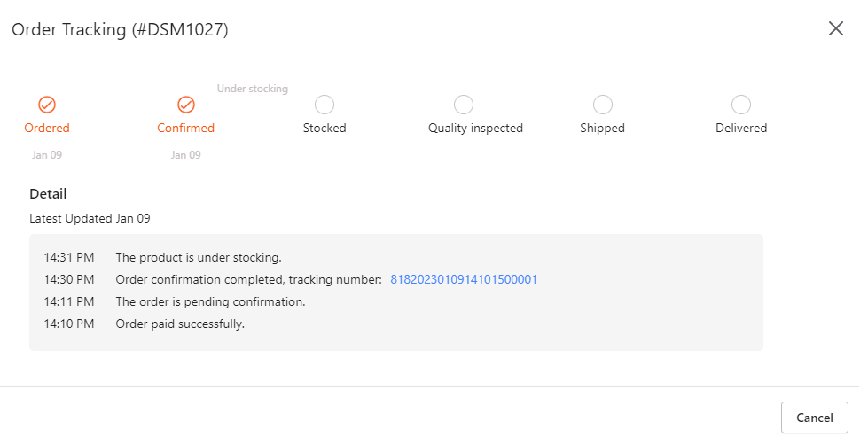Click the Confirmed step label
Image resolution: width=868 pixels, height=445 pixels.
186,128
